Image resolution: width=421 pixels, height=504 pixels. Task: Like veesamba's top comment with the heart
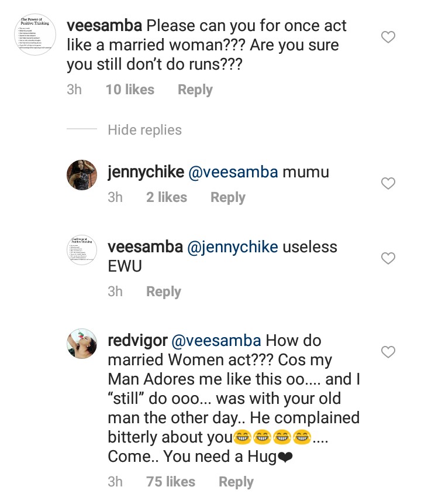pos(388,38)
